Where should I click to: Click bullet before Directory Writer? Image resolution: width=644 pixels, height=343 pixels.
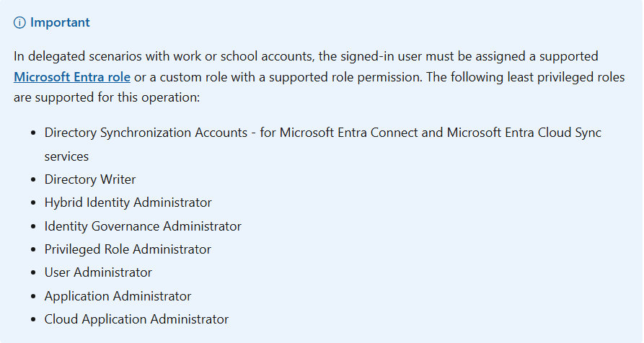tap(33, 179)
